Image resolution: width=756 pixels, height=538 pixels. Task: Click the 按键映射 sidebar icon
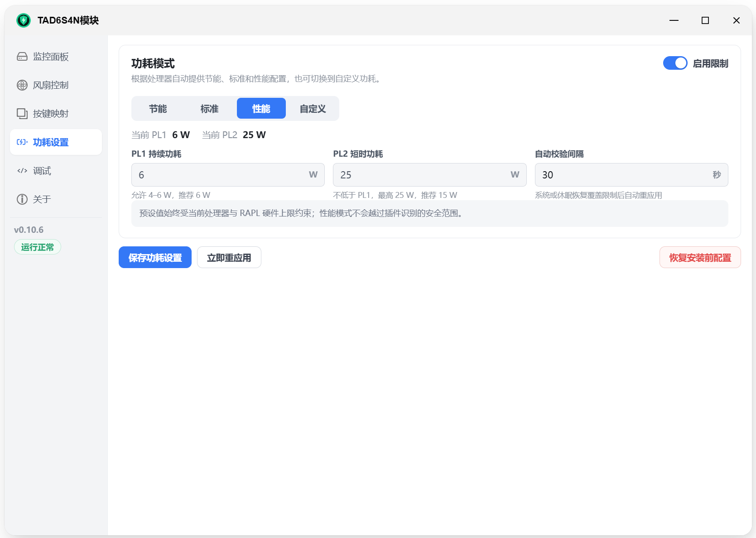(x=22, y=114)
